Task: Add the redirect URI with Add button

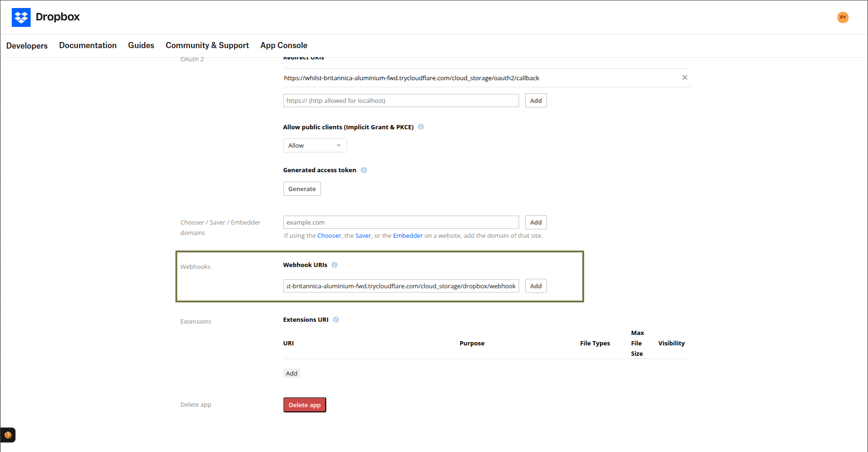Action: click(536, 100)
